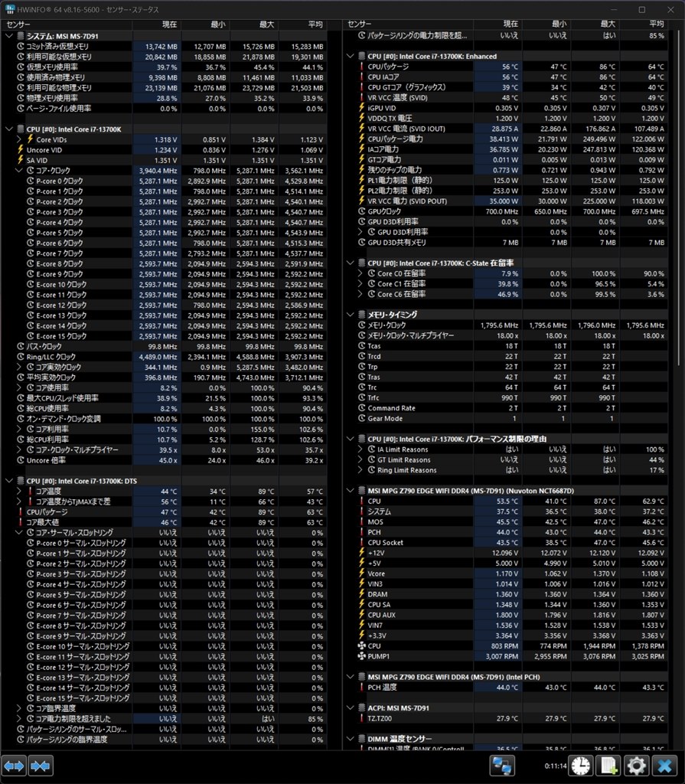The height and width of the screenshot is (784, 685).
Task: Click the right panel's vertical scrollbar
Action: coord(678,200)
